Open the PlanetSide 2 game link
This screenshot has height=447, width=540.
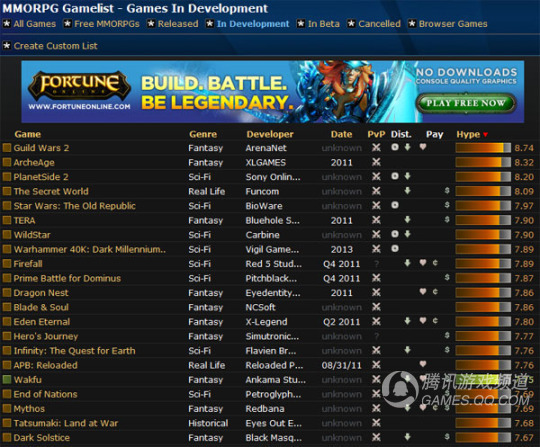[x=41, y=177]
